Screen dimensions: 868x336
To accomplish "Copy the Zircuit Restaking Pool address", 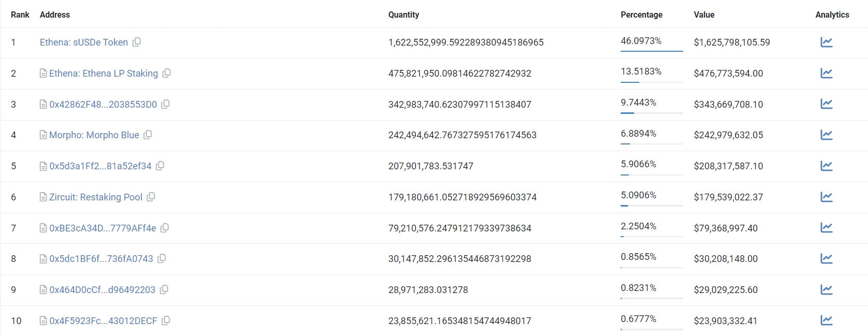I will 151,197.
